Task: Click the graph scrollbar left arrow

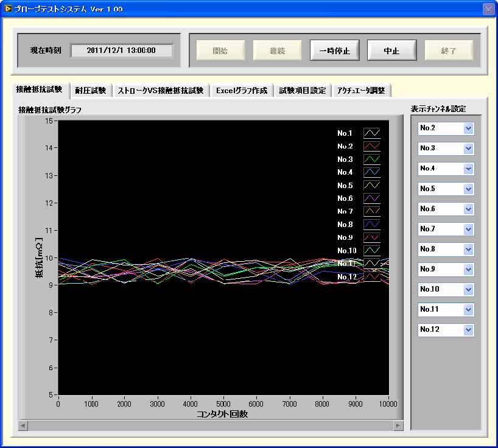Action: click(x=23, y=425)
